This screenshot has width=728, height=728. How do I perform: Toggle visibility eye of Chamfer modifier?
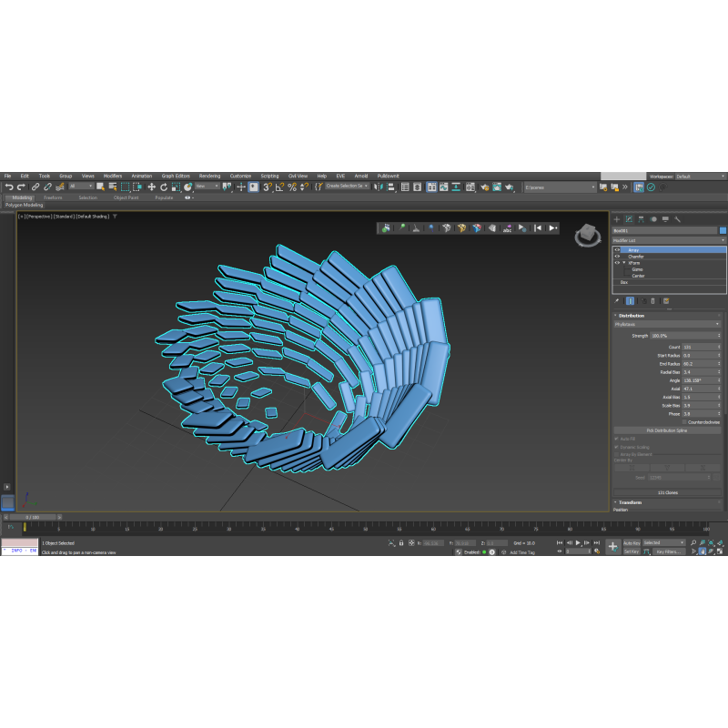tap(617, 257)
